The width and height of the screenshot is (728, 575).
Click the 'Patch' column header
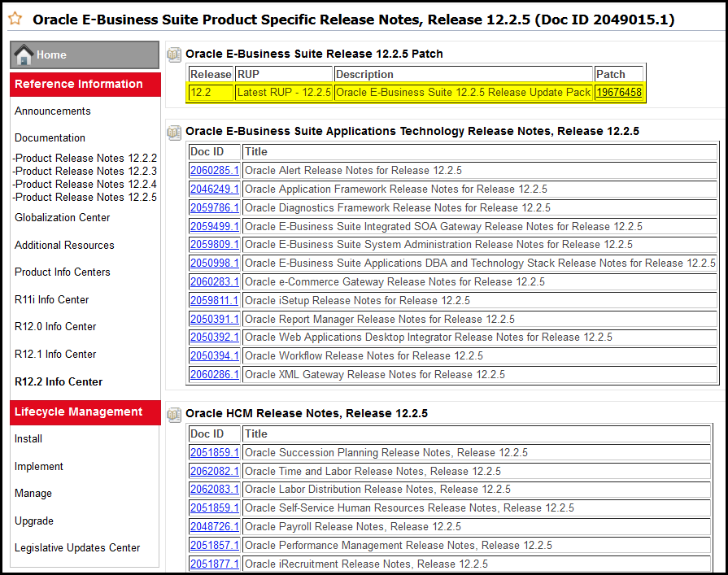[618, 74]
